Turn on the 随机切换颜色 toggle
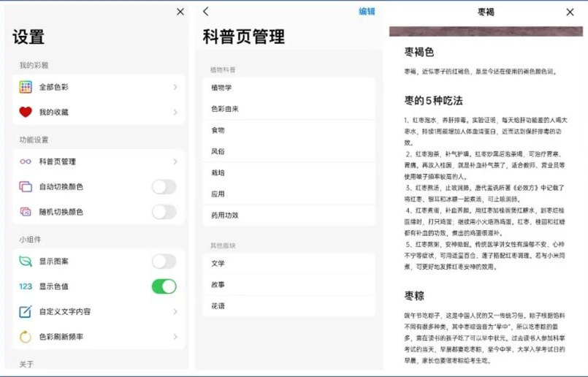 pos(164,212)
